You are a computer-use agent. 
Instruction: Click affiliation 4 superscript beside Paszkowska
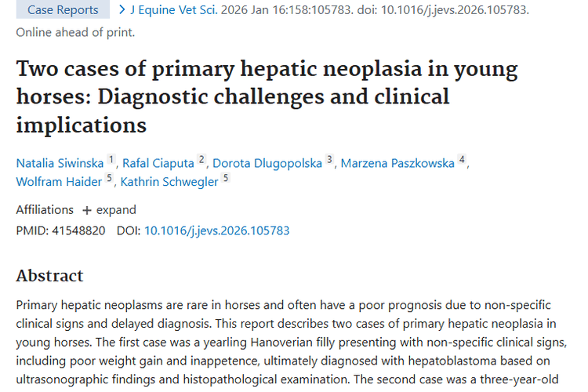(463, 160)
